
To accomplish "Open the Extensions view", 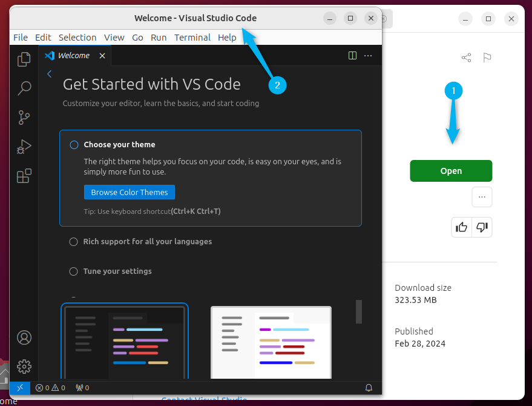I will [24, 176].
